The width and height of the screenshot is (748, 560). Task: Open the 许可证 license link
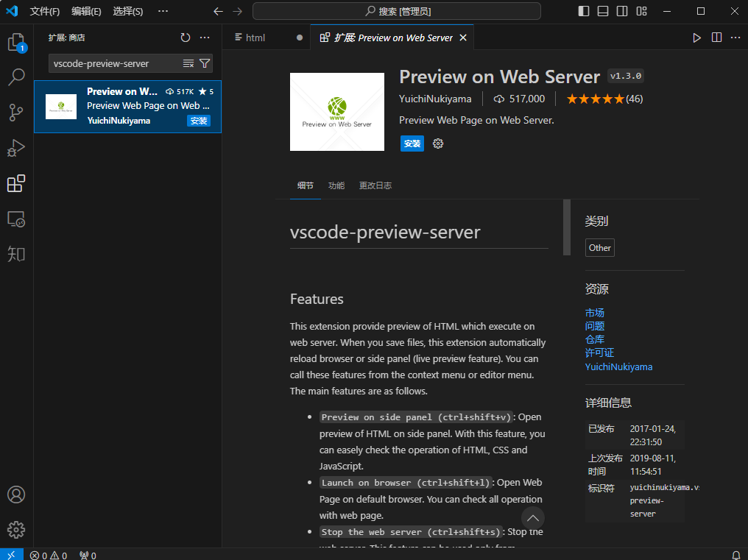(x=599, y=353)
